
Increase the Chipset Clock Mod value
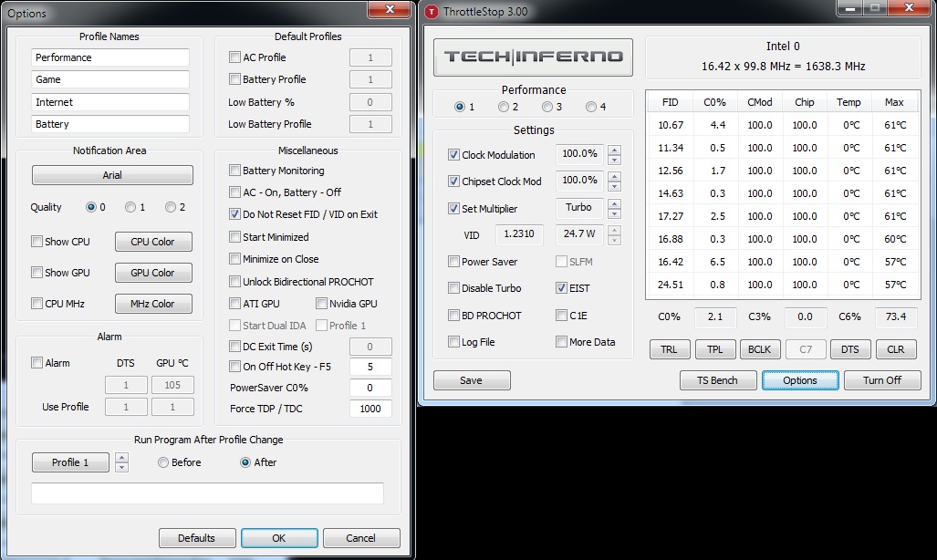point(614,176)
